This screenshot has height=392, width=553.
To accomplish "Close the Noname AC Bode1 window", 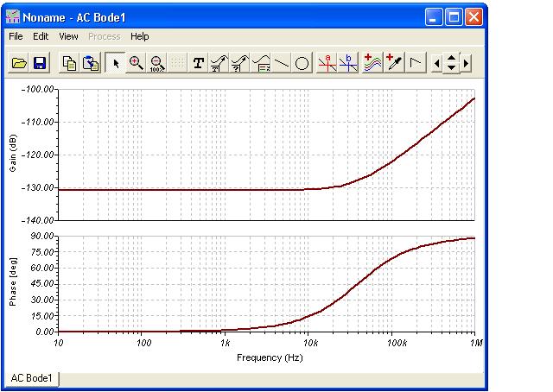I will 474,17.
